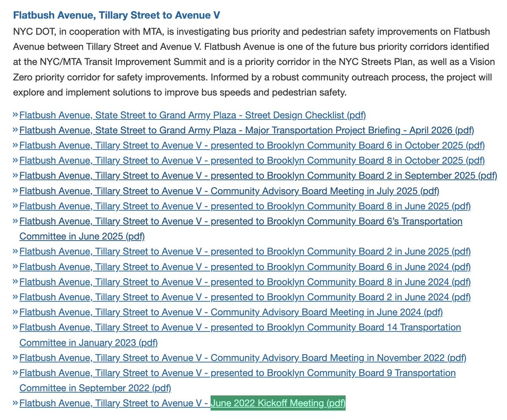Open Board 6's Transportation Committee June 2025 pdf

[x=241, y=229]
